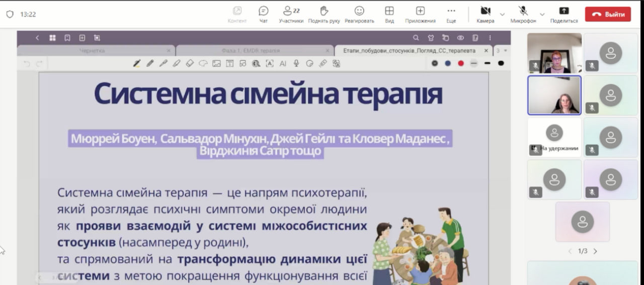Select the lasso selection tool
The width and height of the screenshot is (644, 285).
(x=203, y=63)
